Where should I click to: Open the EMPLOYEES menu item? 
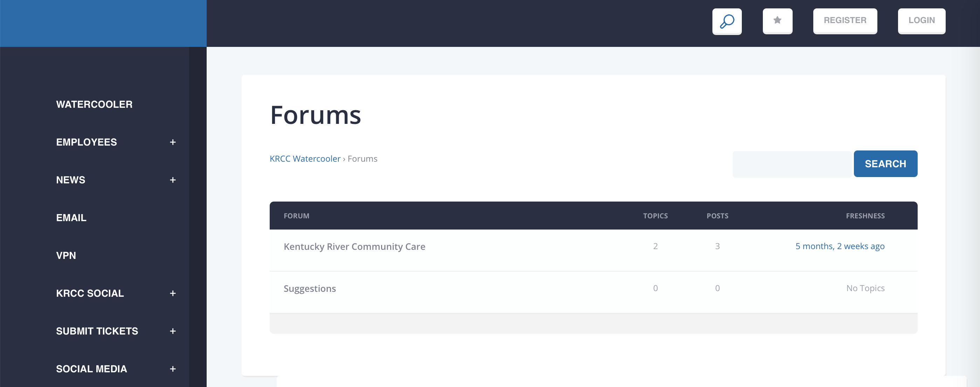click(x=87, y=142)
